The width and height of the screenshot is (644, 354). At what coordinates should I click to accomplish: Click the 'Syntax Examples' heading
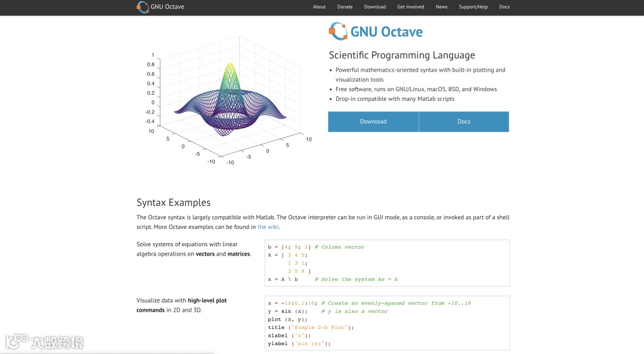[174, 203]
